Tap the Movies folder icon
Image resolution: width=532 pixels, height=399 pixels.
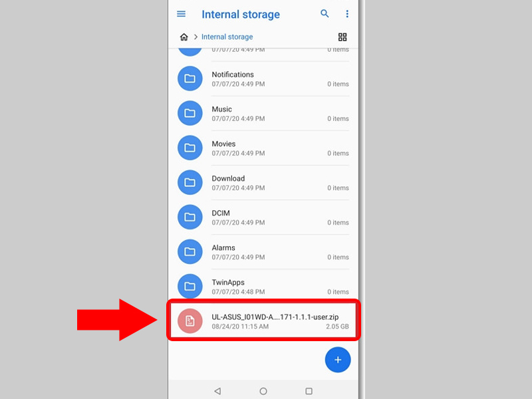pyautogui.click(x=190, y=148)
